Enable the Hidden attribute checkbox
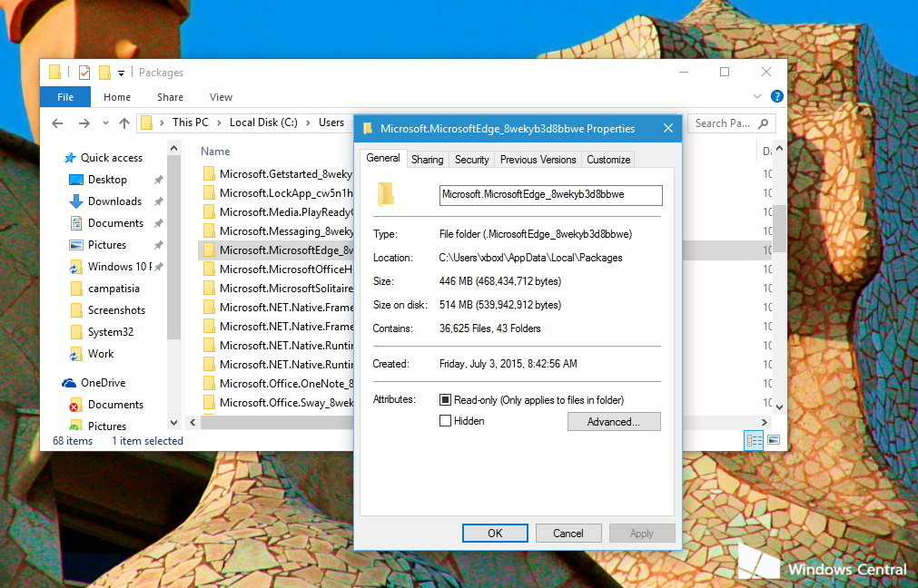This screenshot has width=918, height=588. point(445,421)
